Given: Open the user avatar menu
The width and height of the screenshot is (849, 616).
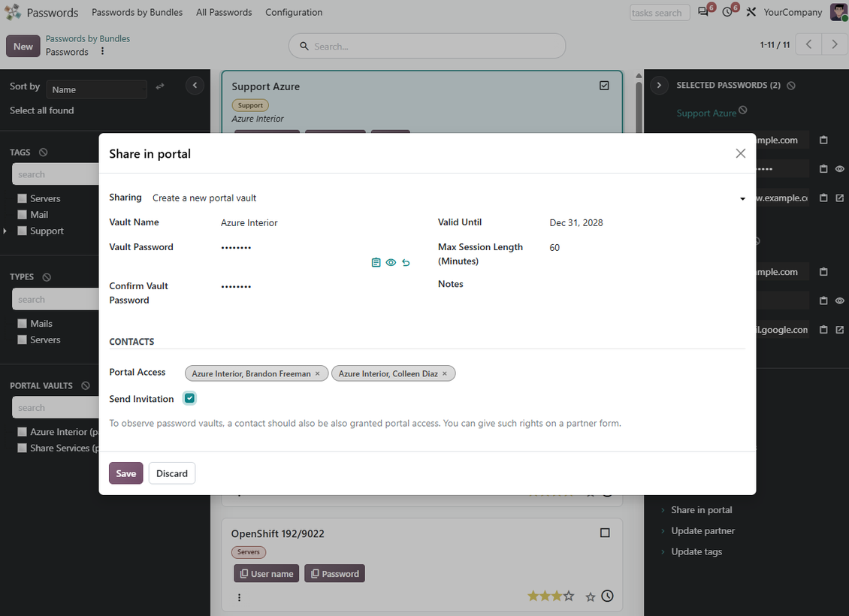Looking at the screenshot, I should pos(838,12).
